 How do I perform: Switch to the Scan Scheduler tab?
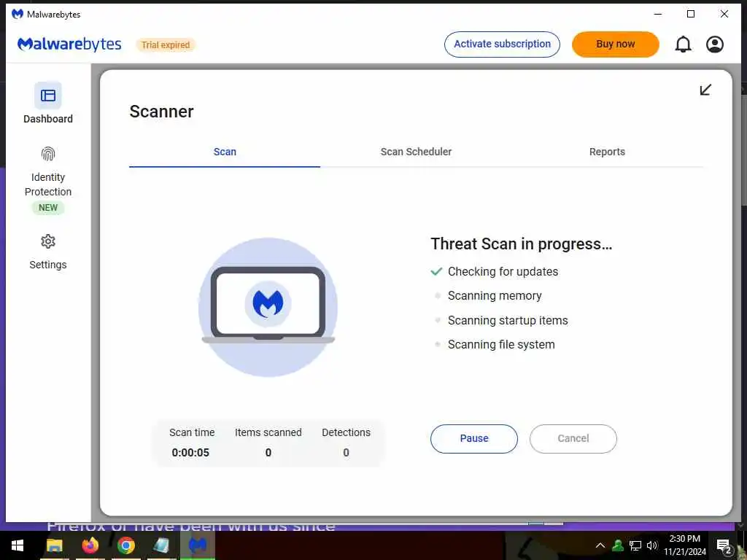coord(416,152)
